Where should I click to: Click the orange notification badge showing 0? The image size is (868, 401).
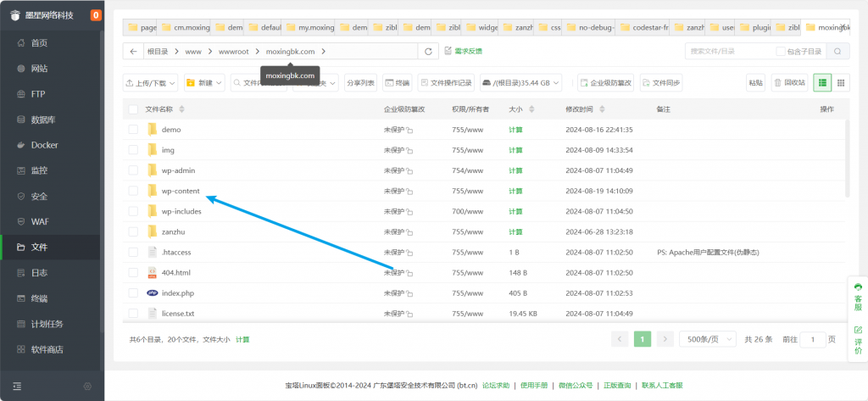point(96,15)
